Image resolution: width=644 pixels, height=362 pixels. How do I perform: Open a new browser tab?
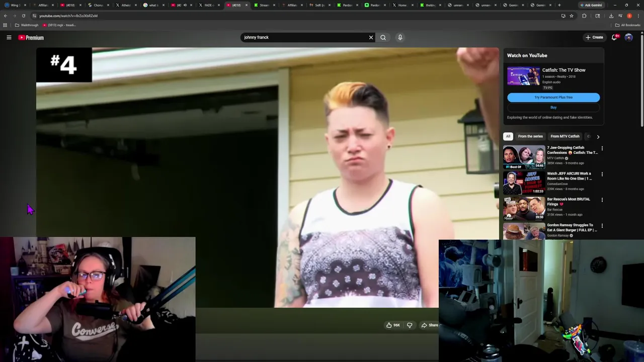pos(559,5)
